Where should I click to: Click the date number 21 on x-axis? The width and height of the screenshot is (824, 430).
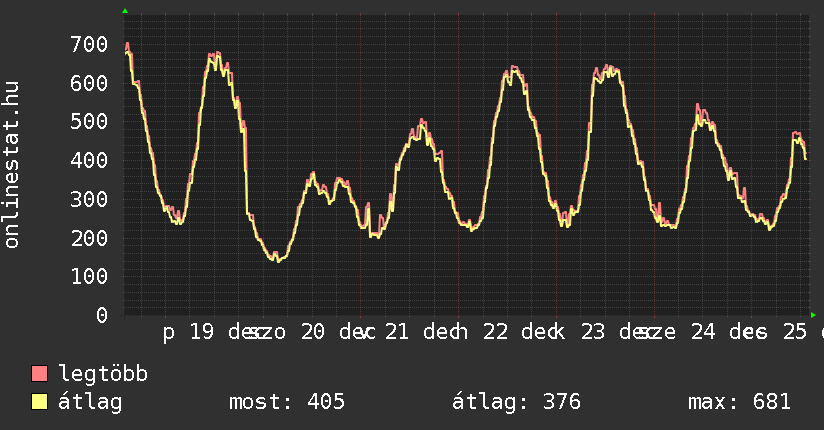397,333
